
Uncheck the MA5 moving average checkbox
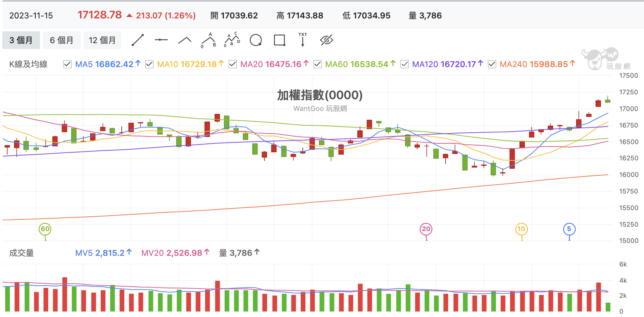click(x=67, y=64)
